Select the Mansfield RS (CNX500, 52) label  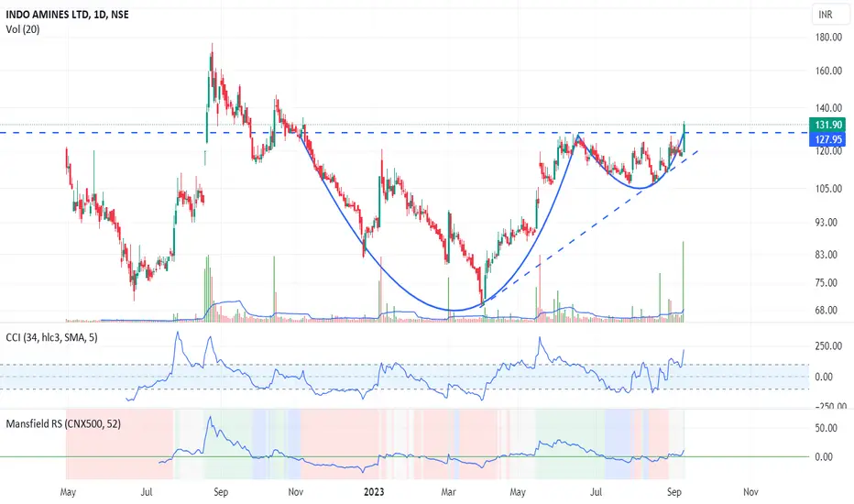63,423
